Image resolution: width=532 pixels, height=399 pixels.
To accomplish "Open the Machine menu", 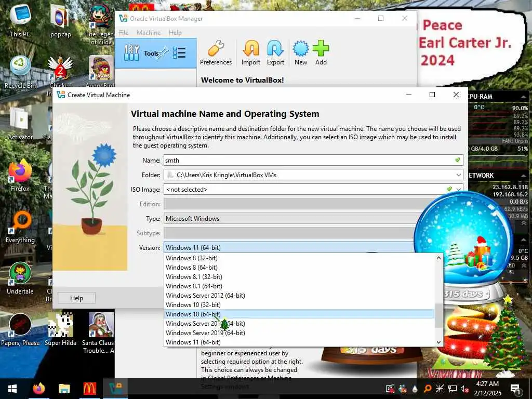I will 149,33.
